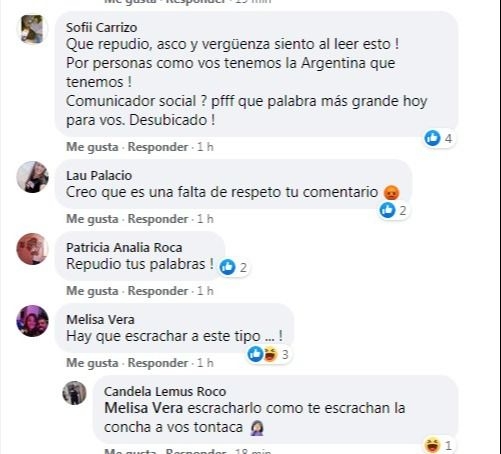Image resolution: width=501 pixels, height=454 pixels.
Task: Click the haha reaction on Candela Lemus Roco's reply
Action: pyautogui.click(x=432, y=445)
